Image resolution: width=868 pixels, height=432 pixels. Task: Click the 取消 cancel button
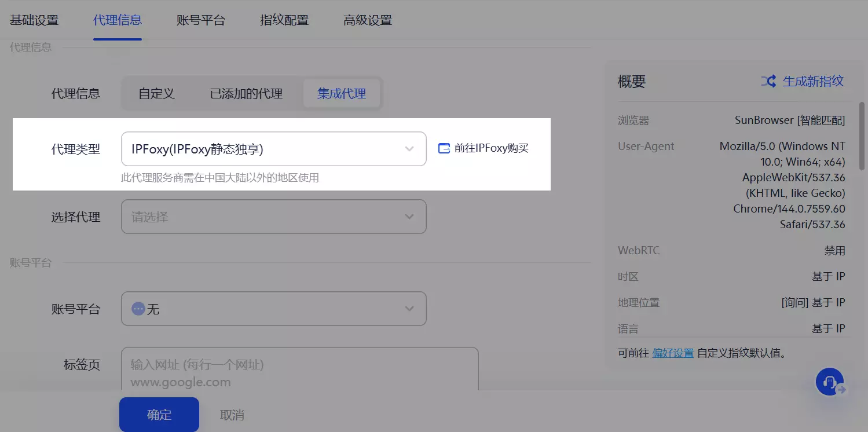(x=232, y=415)
